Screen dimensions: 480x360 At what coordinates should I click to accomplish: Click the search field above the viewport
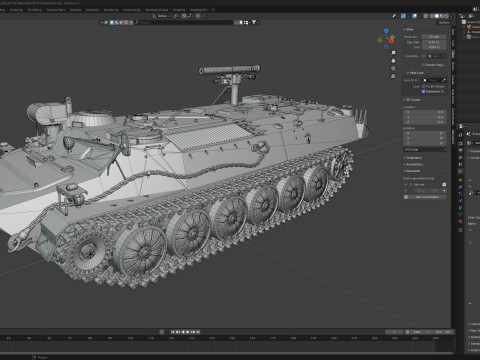(x=184, y=22)
